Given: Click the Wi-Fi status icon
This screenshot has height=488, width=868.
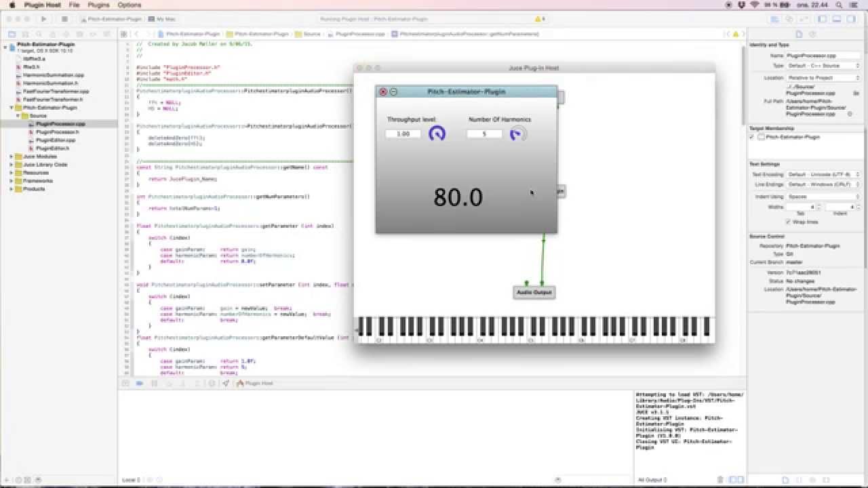Looking at the screenshot, I should (x=755, y=5).
